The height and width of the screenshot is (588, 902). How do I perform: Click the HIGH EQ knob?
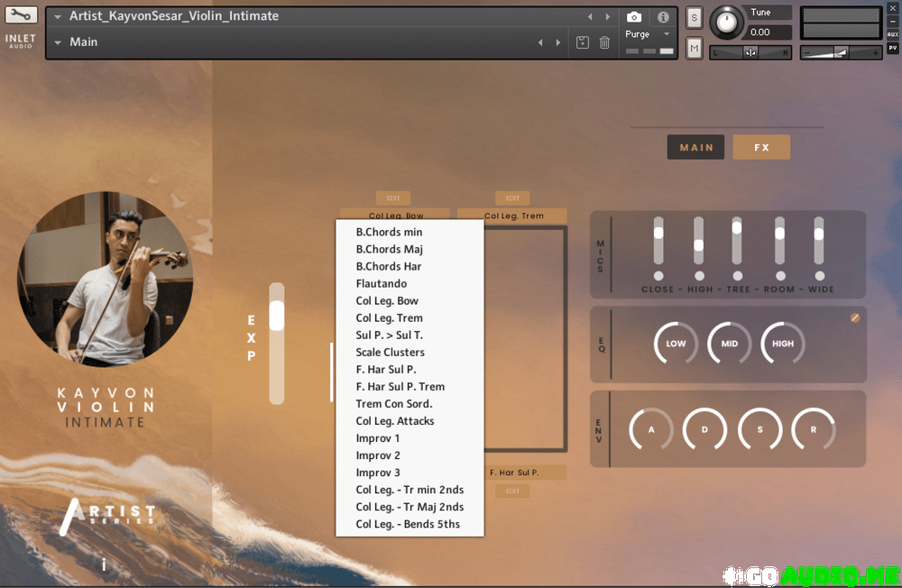pos(783,344)
